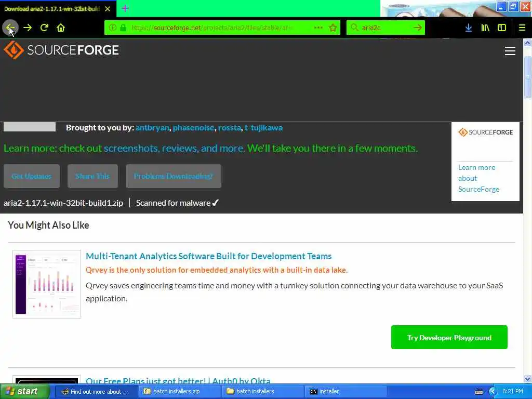The height and width of the screenshot is (399, 532).
Task: Click the magnifier icon in search box
Action: tap(354, 28)
